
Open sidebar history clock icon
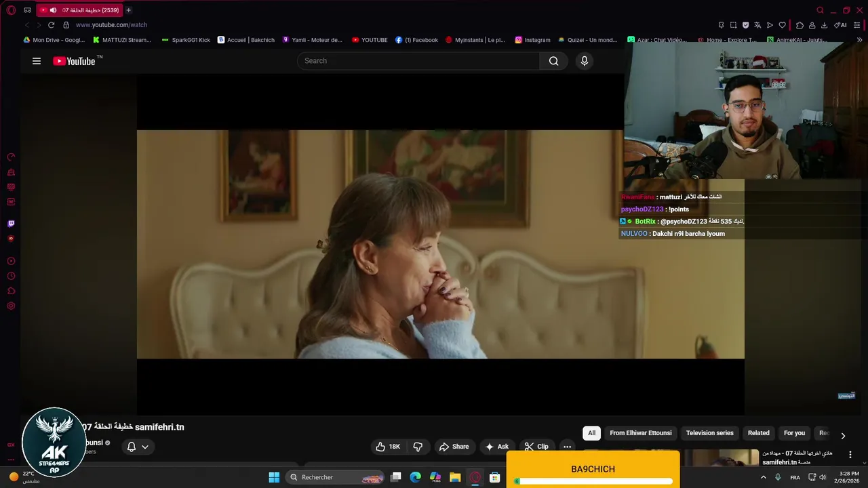tap(11, 276)
